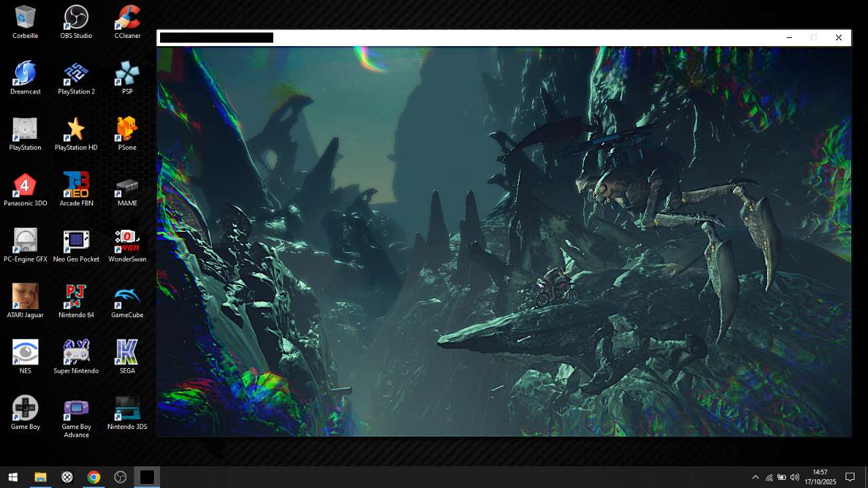Click the taskbar clock showing 14:57
Viewport: 868px width, 488px height.
821,477
